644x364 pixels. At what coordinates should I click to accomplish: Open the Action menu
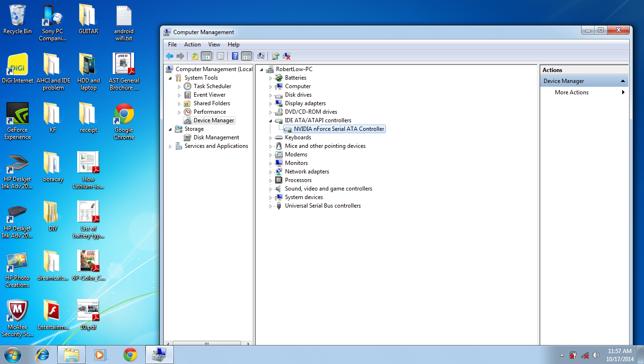pos(192,44)
